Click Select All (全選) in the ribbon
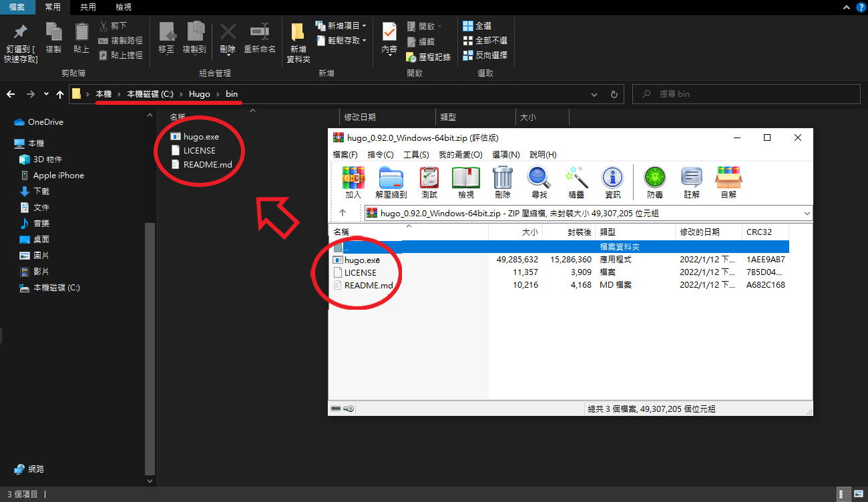This screenshot has height=502, width=868. click(x=477, y=25)
